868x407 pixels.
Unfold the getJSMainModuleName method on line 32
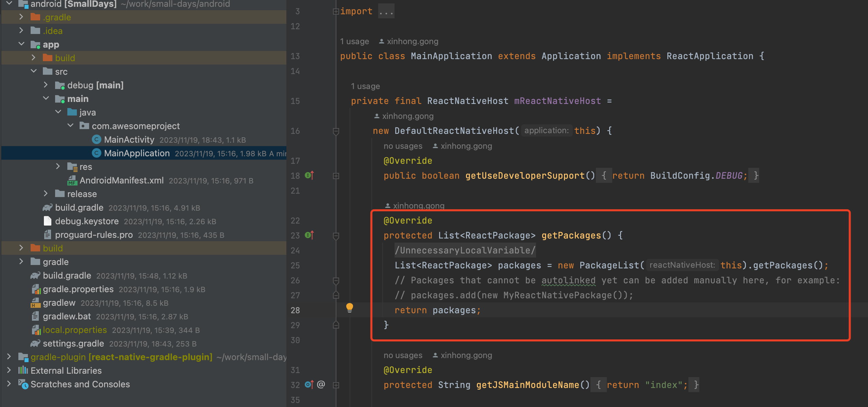click(336, 385)
